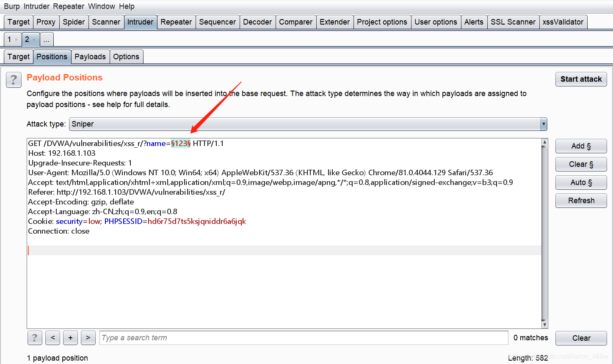Switch to the Decoder tab
The image size is (613, 364).
[x=257, y=22]
